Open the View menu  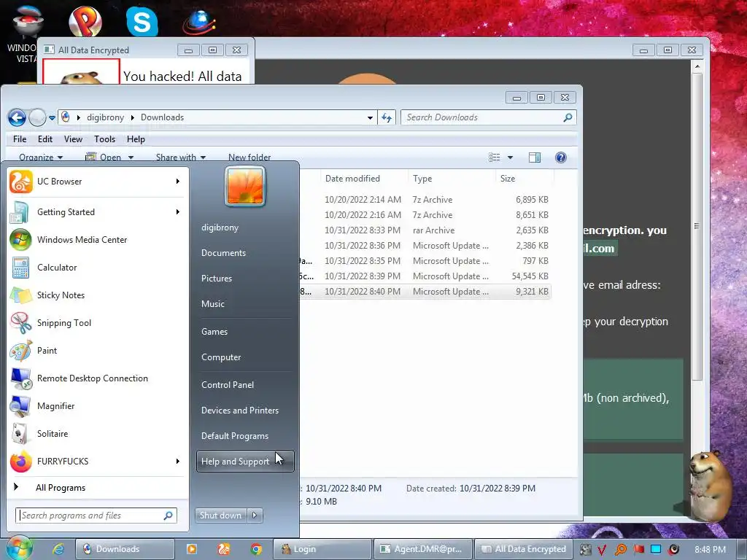coord(73,139)
